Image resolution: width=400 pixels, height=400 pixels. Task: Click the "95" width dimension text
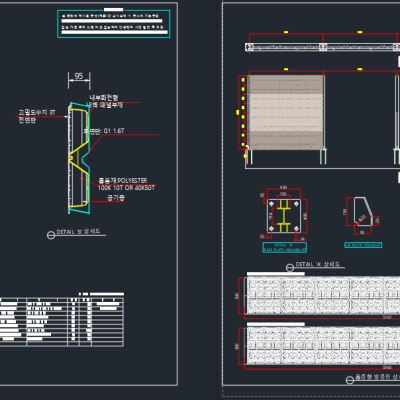click(79, 76)
